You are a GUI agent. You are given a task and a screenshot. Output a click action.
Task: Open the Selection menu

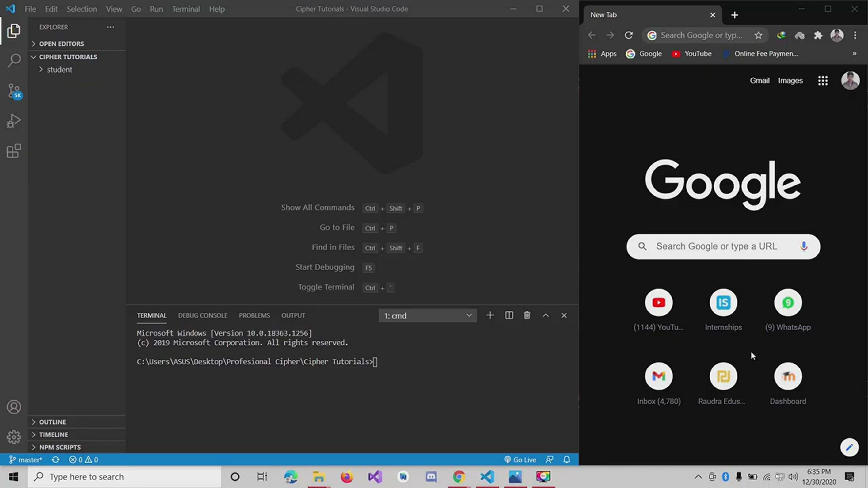coord(82,9)
